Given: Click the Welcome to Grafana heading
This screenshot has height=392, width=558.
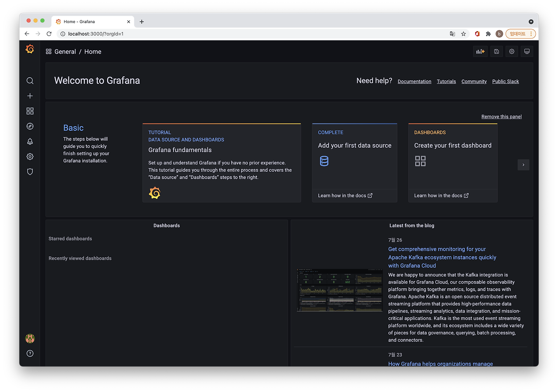Looking at the screenshot, I should pos(97,80).
